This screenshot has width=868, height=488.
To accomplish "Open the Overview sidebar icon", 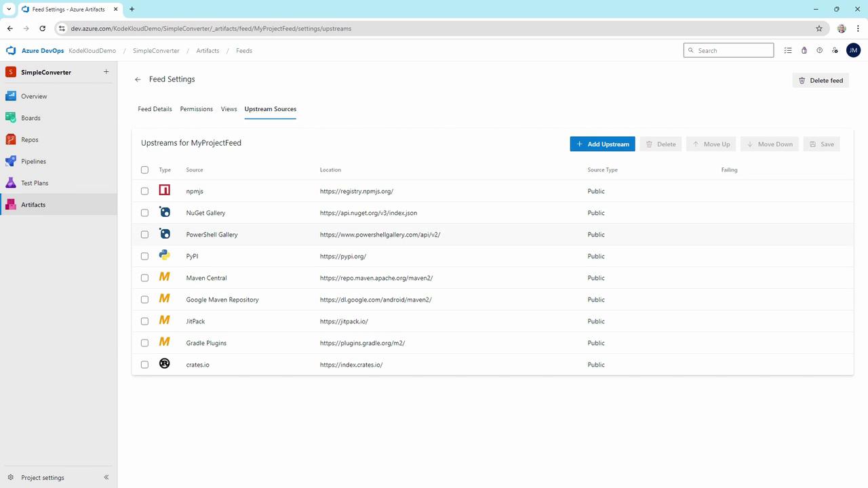I will (11, 96).
